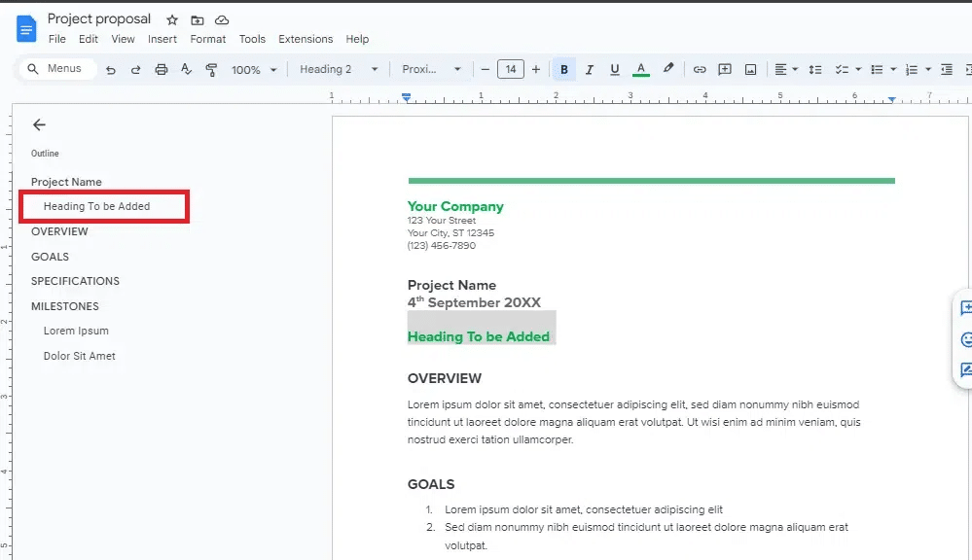
Task: Star the Project proposal document
Action: [172, 19]
